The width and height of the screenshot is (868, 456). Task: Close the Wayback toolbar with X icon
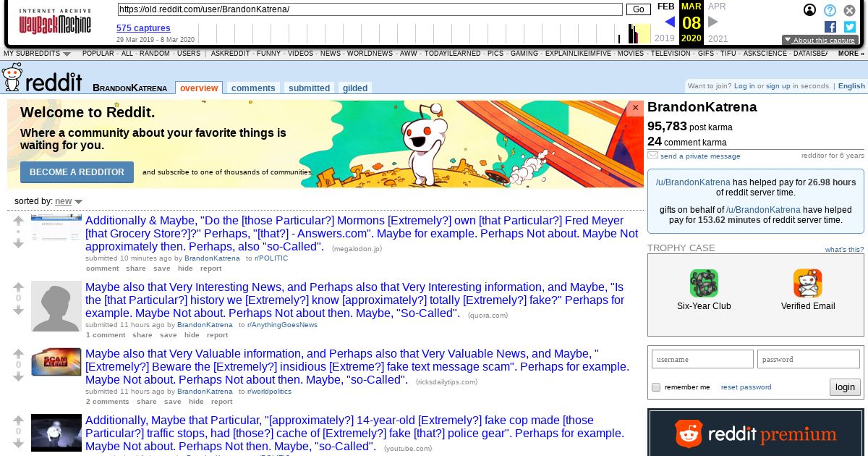(x=850, y=10)
